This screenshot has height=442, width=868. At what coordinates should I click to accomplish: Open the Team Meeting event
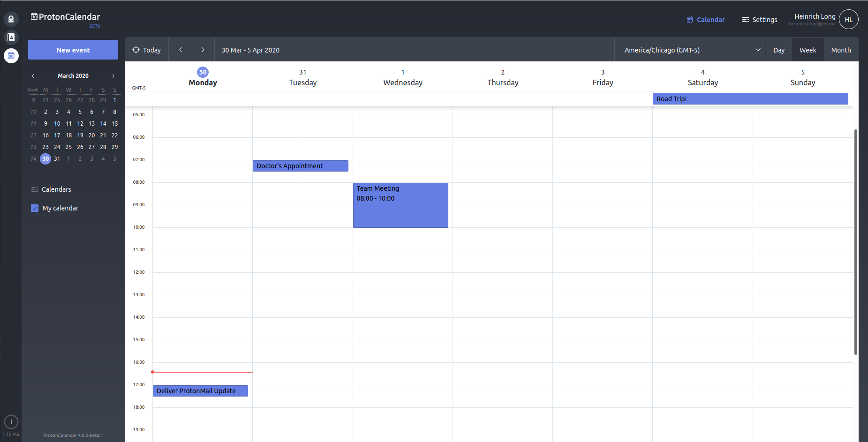coord(400,205)
